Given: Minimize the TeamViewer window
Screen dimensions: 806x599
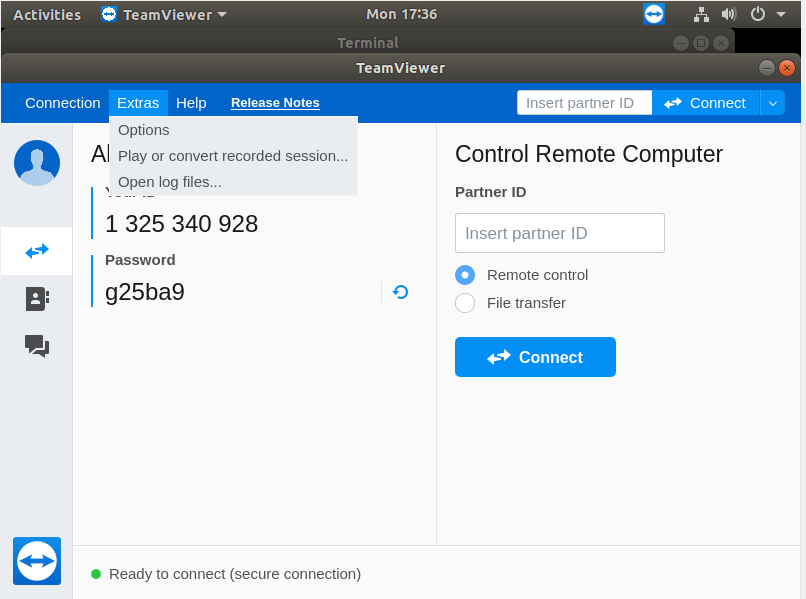Looking at the screenshot, I should pos(766,68).
